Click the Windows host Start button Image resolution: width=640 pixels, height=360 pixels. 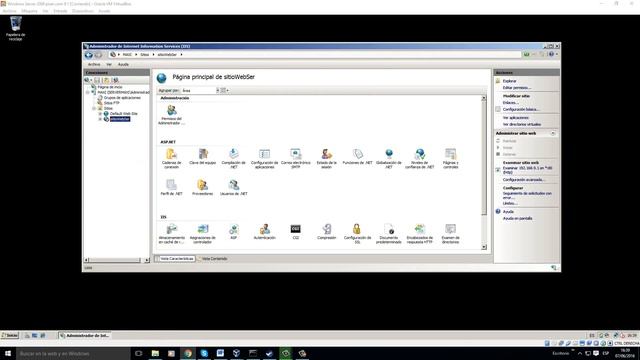click(x=8, y=353)
